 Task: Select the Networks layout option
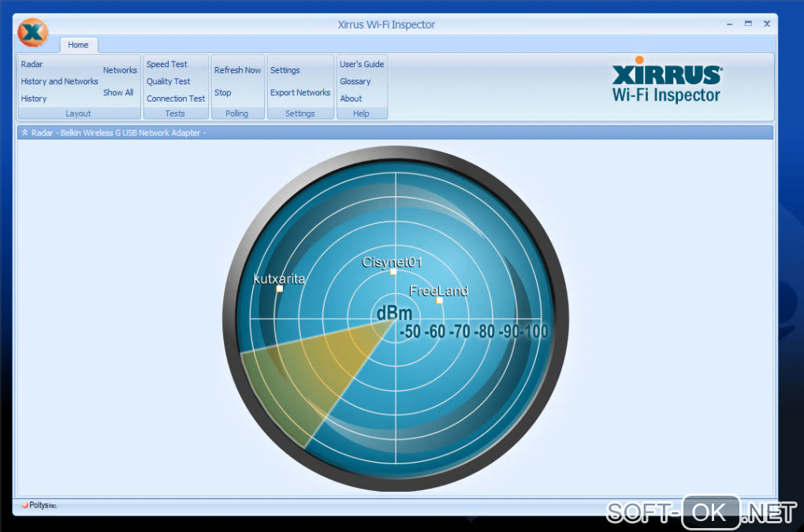(x=120, y=70)
